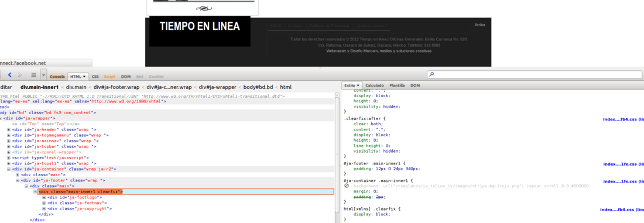Click the #ja-footer .main-inner1 selector

tap(372, 163)
